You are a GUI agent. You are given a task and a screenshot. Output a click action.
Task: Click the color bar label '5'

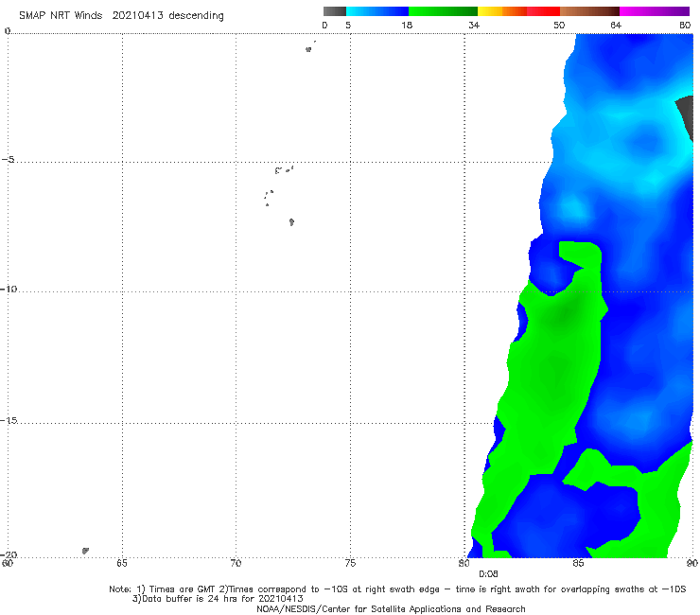(x=348, y=25)
